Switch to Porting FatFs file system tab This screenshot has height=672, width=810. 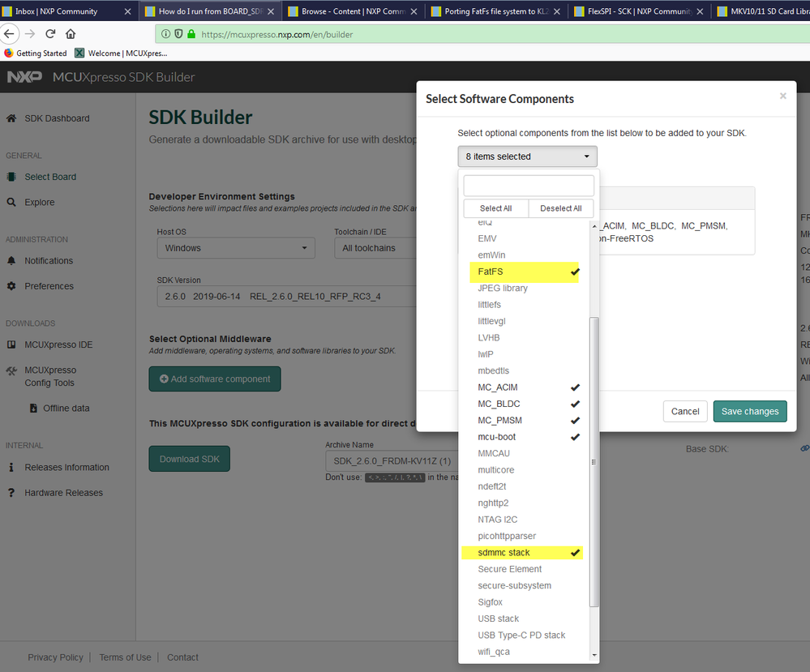[x=496, y=11]
